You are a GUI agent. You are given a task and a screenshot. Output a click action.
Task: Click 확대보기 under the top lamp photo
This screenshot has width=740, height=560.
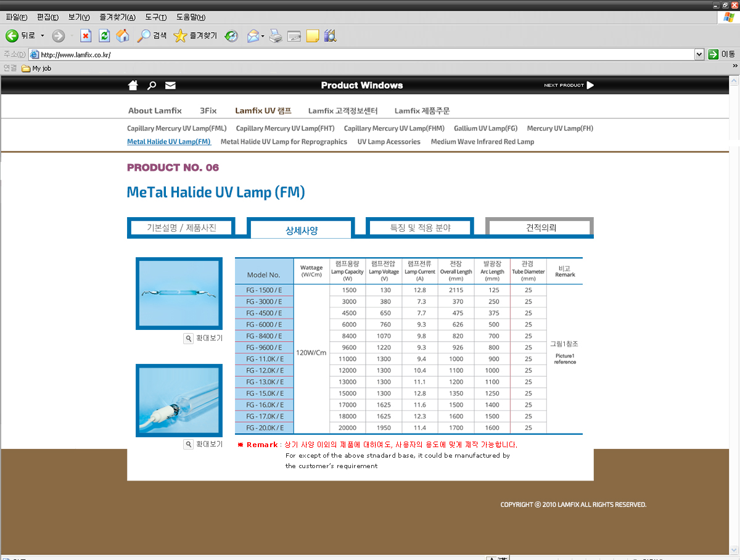click(203, 338)
